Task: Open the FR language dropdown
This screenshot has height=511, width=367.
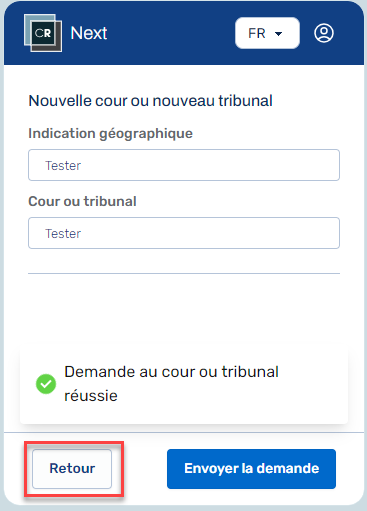Action: coord(267,33)
